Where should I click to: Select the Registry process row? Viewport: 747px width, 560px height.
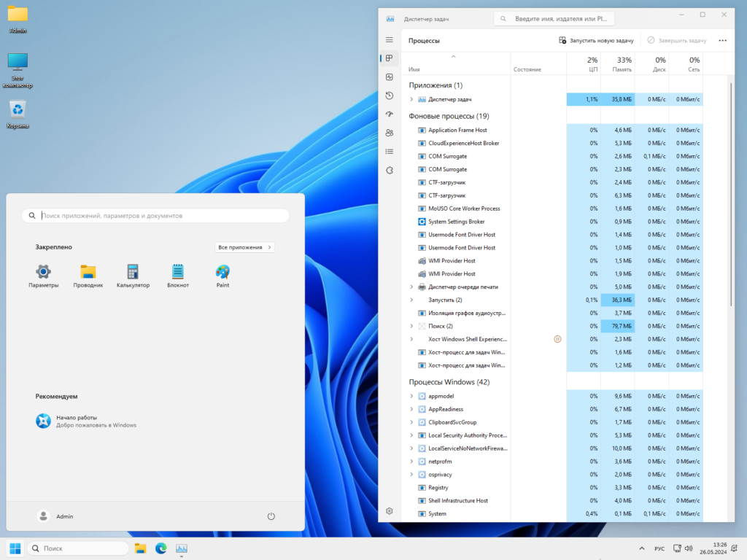pos(551,488)
